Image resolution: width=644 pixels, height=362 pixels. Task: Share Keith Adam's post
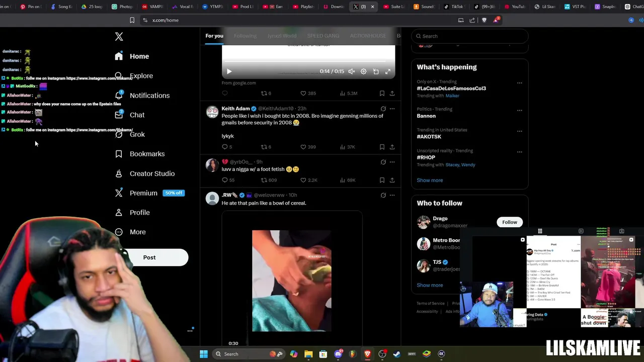(x=392, y=147)
